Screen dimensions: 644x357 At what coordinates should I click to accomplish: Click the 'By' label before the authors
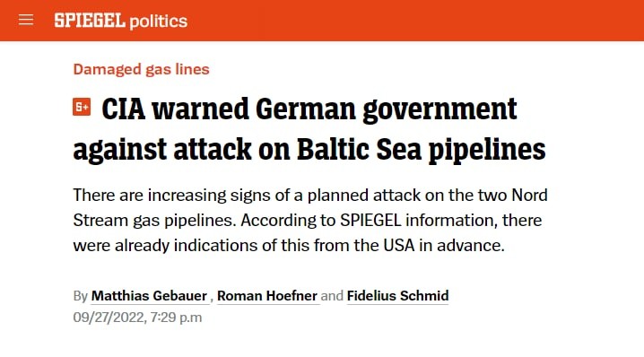pyautogui.click(x=81, y=296)
